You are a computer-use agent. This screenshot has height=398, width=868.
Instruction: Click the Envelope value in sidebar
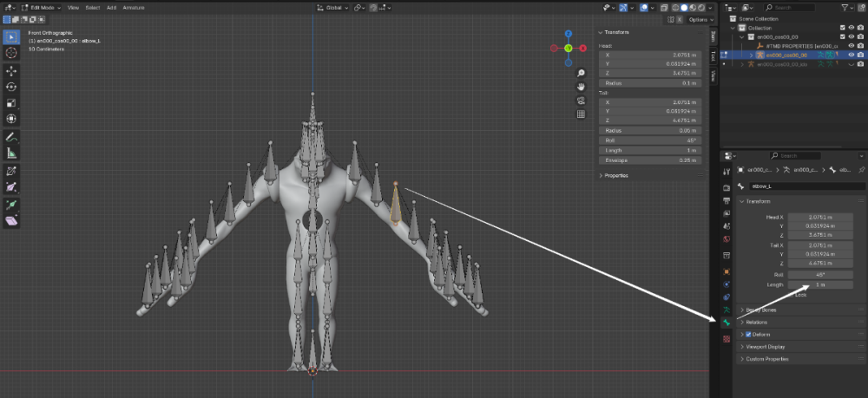(x=650, y=160)
